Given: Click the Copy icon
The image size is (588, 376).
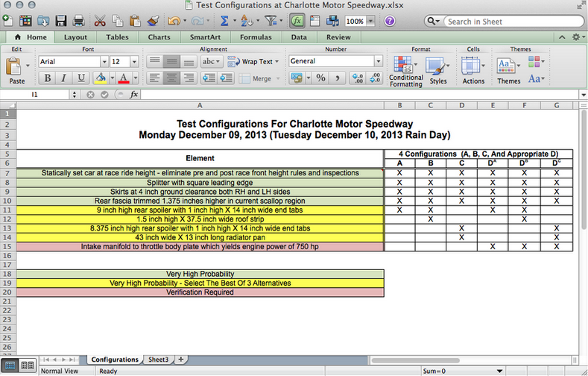Looking at the screenshot, I should tap(118, 21).
